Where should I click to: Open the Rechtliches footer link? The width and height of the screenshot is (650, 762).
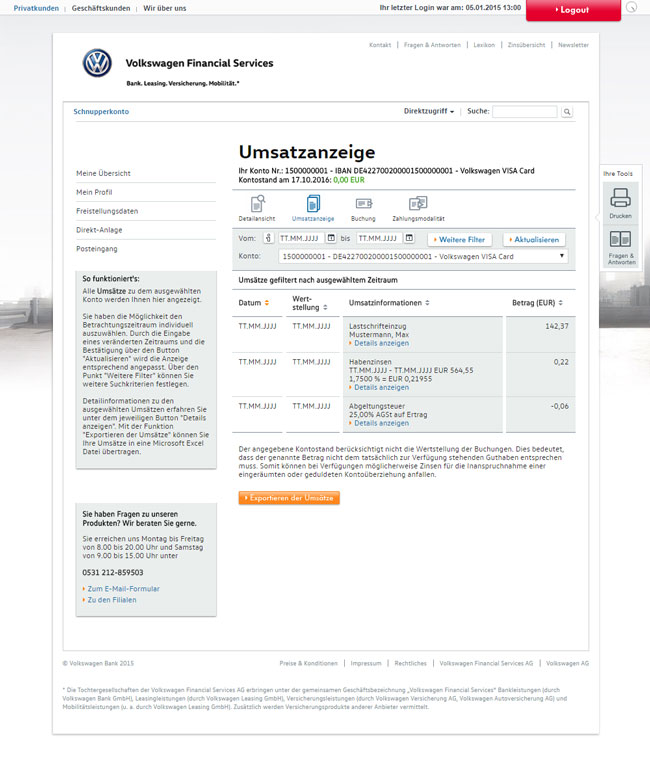[x=411, y=663]
